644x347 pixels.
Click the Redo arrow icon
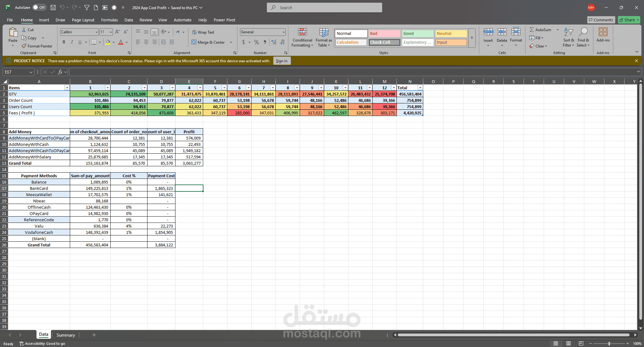(x=75, y=8)
